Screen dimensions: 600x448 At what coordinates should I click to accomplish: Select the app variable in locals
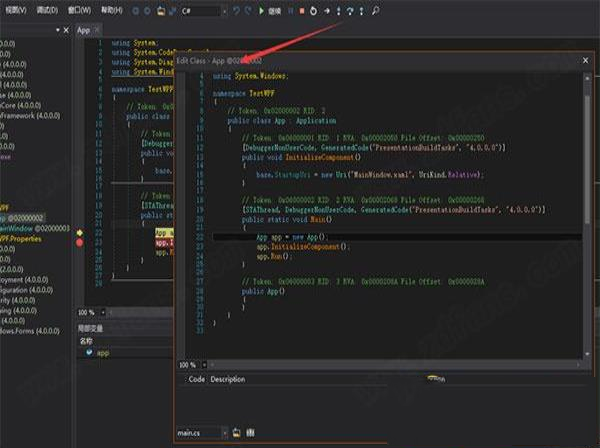(x=103, y=353)
